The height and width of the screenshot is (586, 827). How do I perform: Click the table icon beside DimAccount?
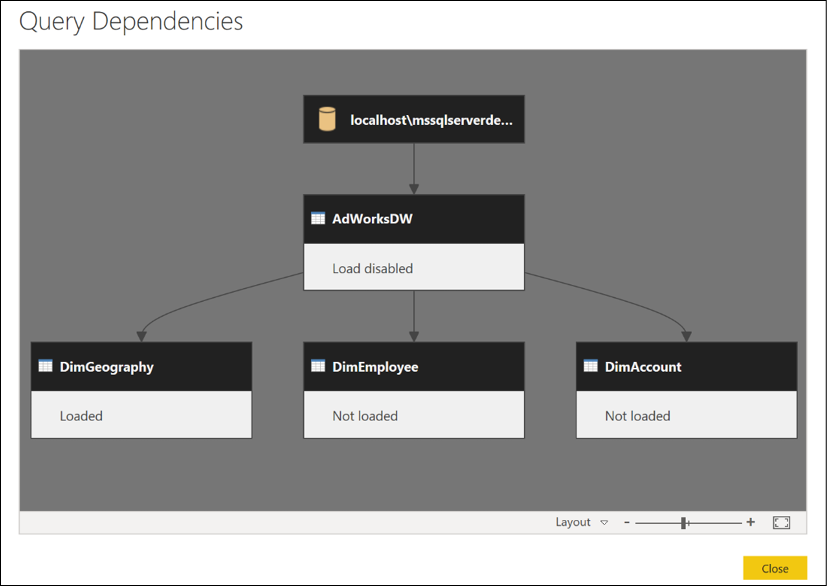591,366
